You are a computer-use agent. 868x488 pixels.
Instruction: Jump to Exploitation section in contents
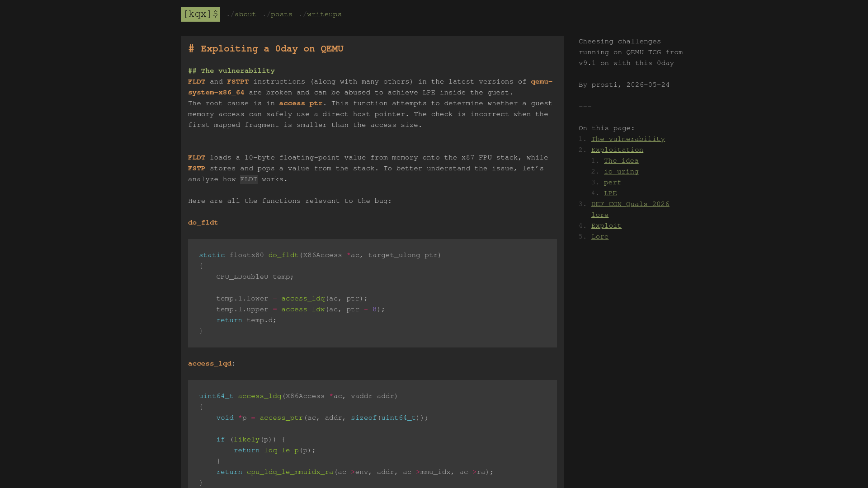pyautogui.click(x=617, y=150)
